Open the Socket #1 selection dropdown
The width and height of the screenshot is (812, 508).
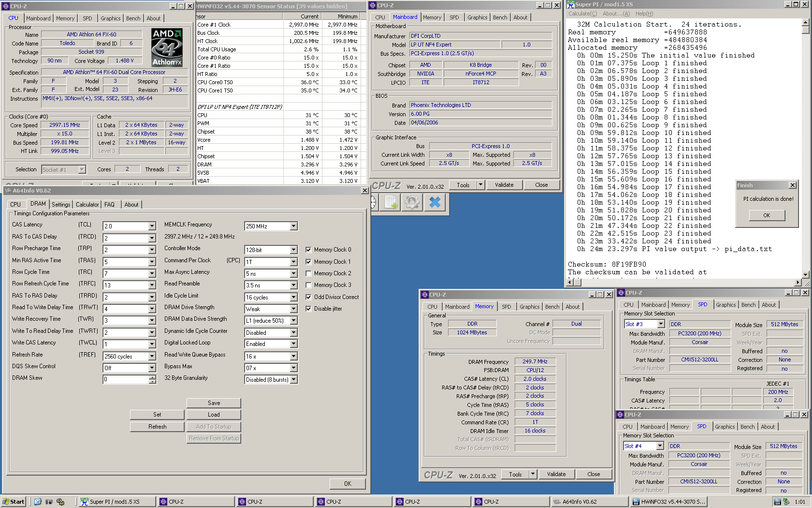[82, 170]
